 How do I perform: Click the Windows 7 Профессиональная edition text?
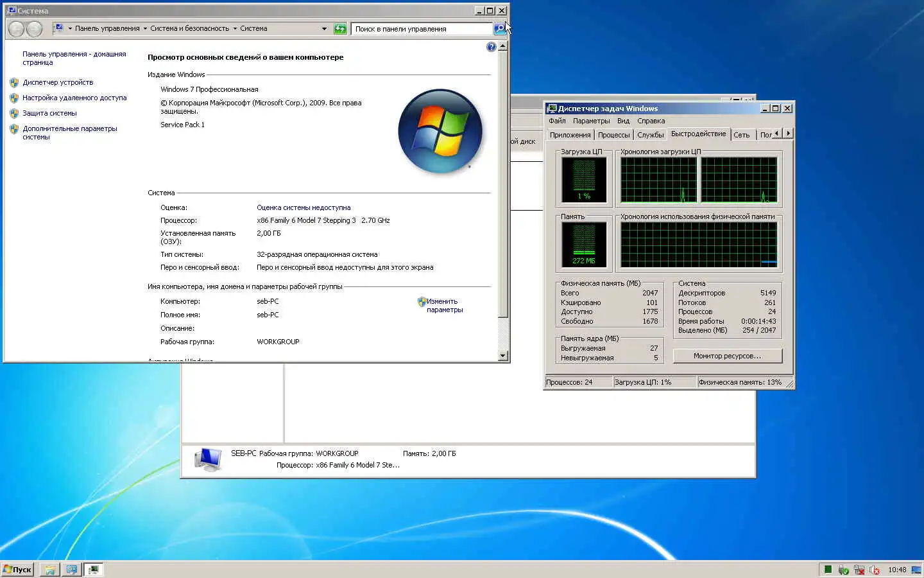point(209,89)
